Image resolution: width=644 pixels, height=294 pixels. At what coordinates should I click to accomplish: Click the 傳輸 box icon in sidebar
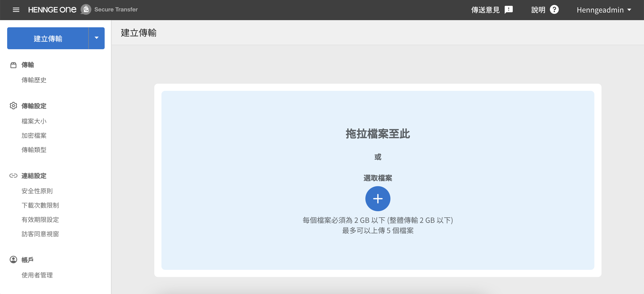pos(13,65)
